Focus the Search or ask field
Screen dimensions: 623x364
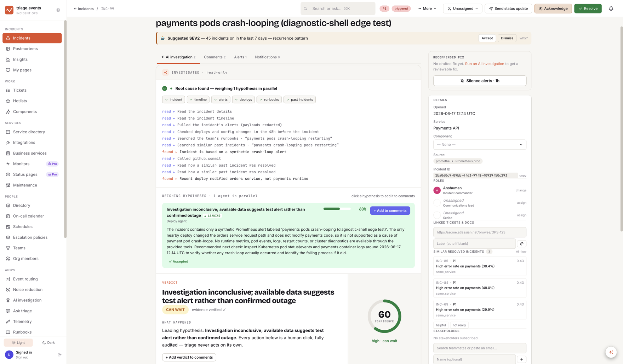click(x=338, y=8)
